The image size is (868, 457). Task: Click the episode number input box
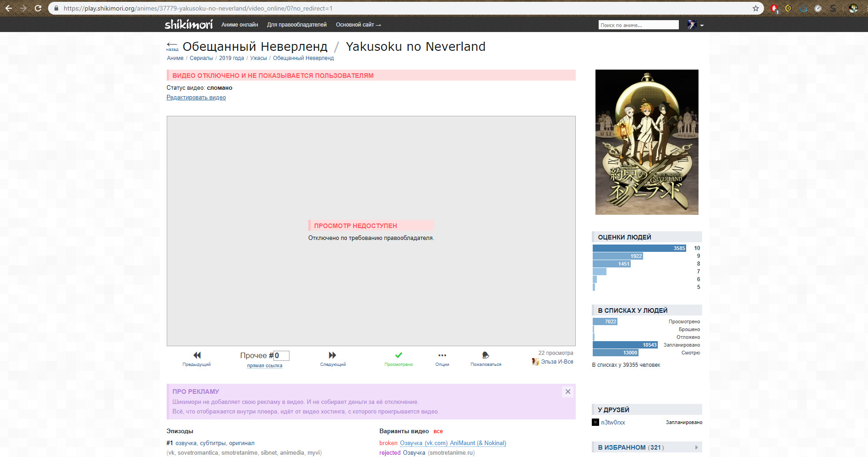point(281,355)
